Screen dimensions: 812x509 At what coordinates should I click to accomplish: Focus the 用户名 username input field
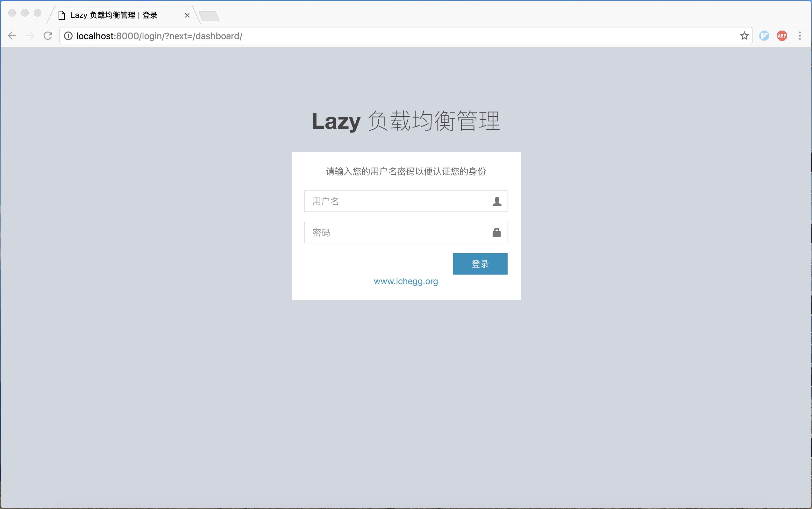[x=397, y=201]
